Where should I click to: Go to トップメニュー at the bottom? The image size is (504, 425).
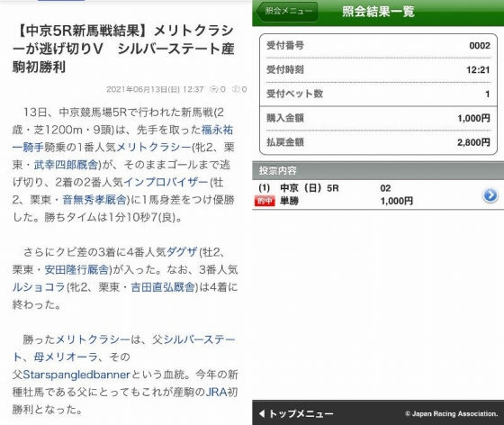tap(296, 413)
